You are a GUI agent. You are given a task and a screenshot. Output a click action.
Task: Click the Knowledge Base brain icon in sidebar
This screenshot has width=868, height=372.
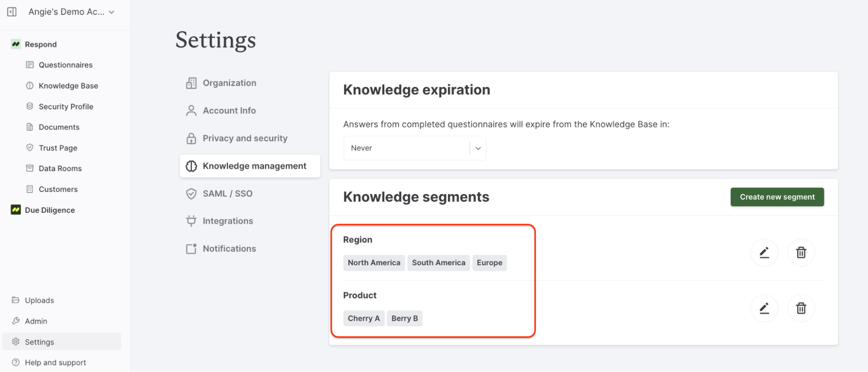[x=30, y=86]
